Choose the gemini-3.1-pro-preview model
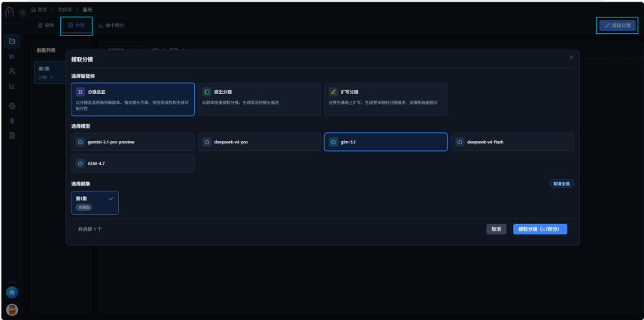 coord(132,142)
